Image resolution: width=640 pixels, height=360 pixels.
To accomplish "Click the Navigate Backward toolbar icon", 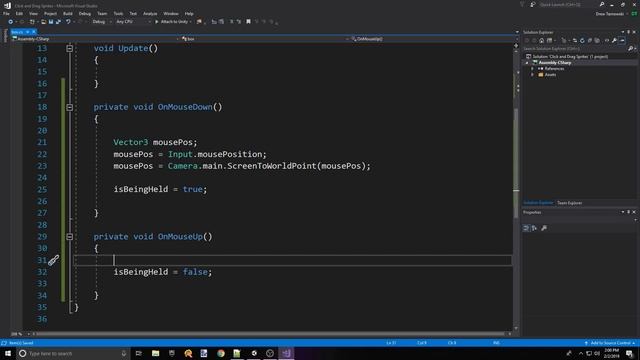I will pyautogui.click(x=11, y=22).
